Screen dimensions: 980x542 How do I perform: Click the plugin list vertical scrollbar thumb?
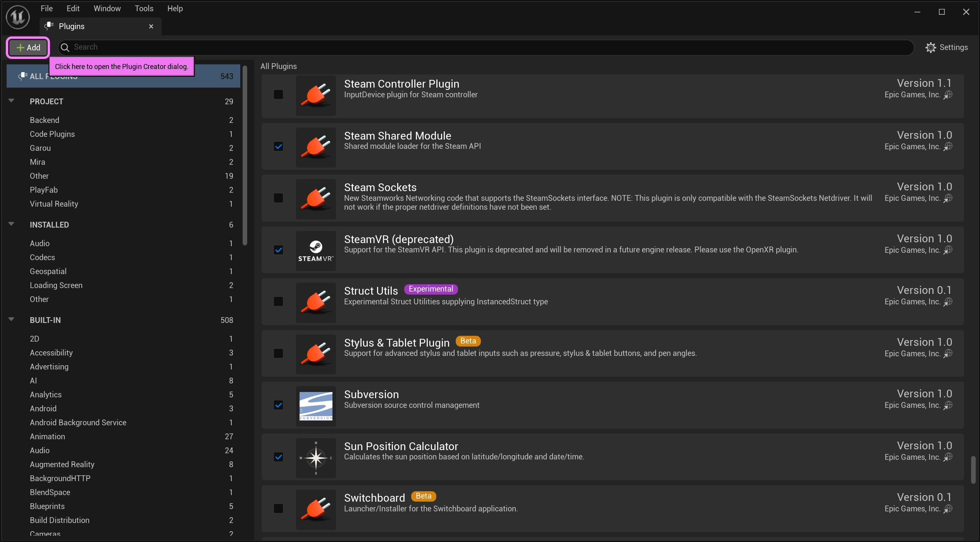click(973, 470)
